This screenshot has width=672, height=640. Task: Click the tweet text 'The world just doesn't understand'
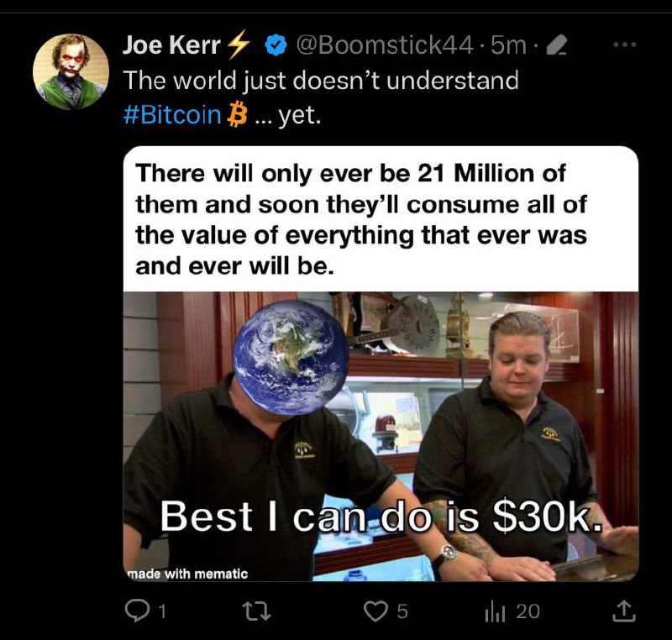[321, 80]
